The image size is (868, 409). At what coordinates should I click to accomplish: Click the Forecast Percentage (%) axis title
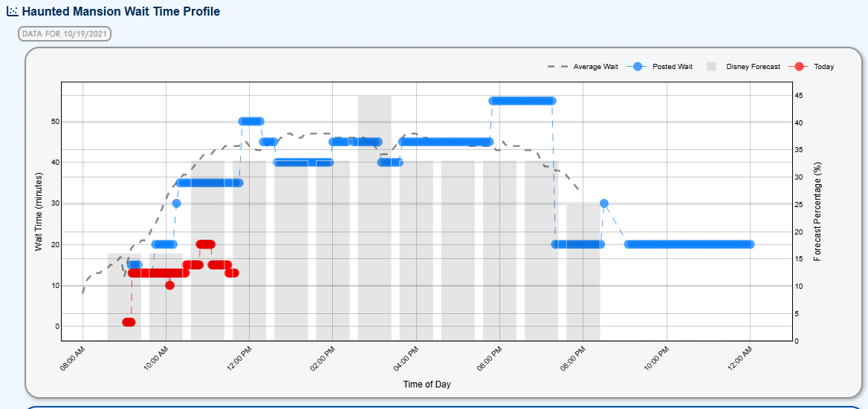817,212
